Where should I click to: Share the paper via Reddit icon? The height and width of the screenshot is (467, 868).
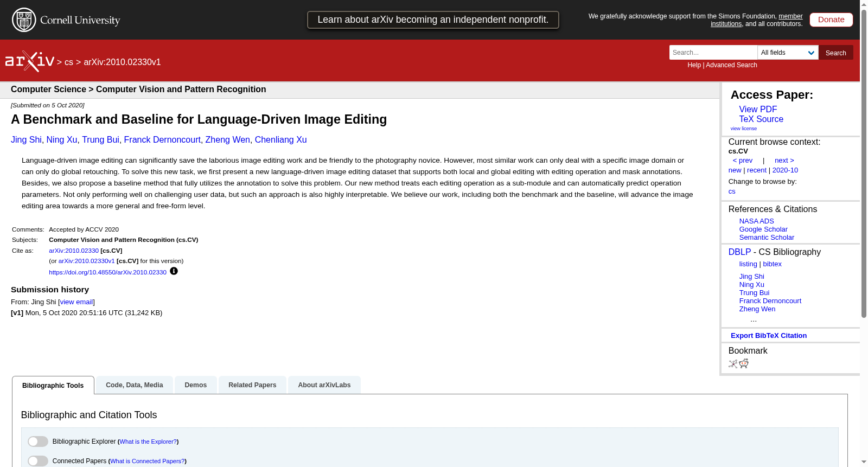[x=744, y=363]
